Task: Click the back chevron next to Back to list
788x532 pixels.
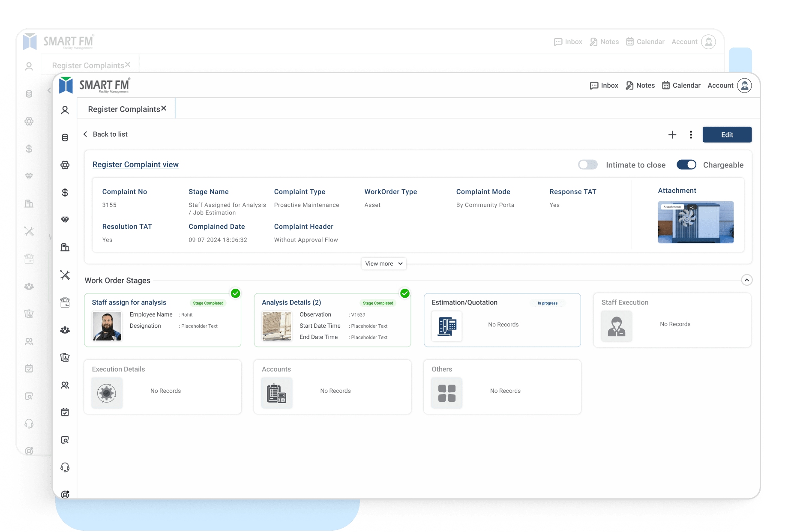Action: pyautogui.click(x=85, y=134)
